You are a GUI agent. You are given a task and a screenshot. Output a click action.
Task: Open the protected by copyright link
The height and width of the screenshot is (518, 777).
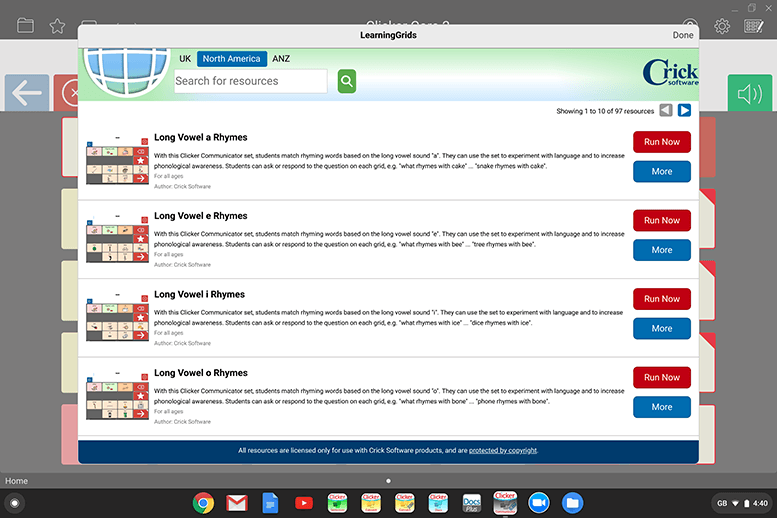point(503,451)
